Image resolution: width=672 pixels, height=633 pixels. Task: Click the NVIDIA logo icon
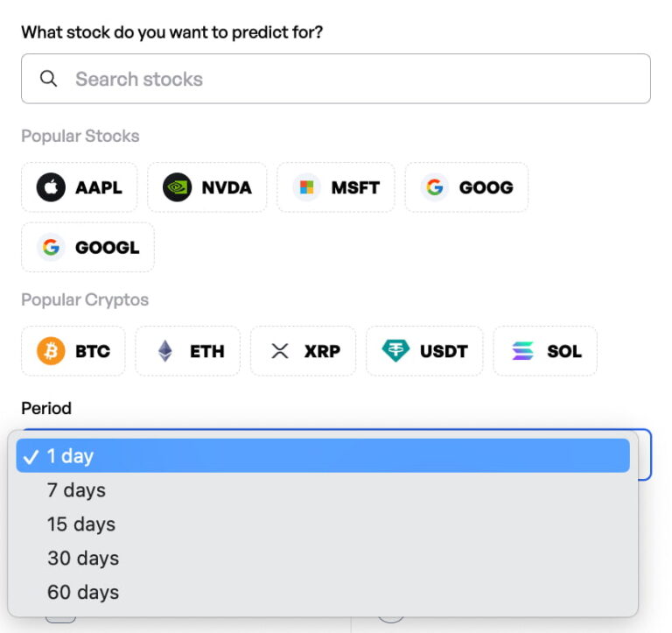177,187
